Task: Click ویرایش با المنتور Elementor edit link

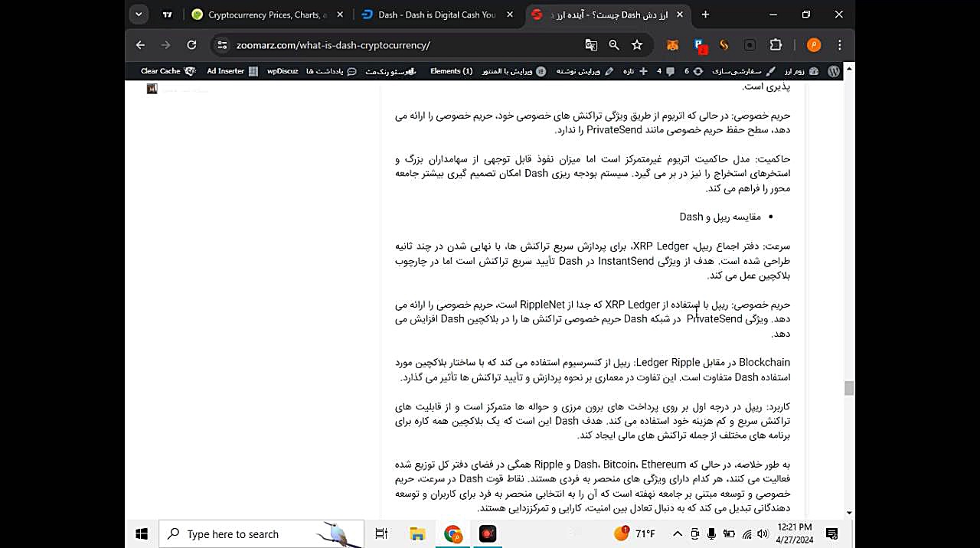Action: (x=514, y=71)
